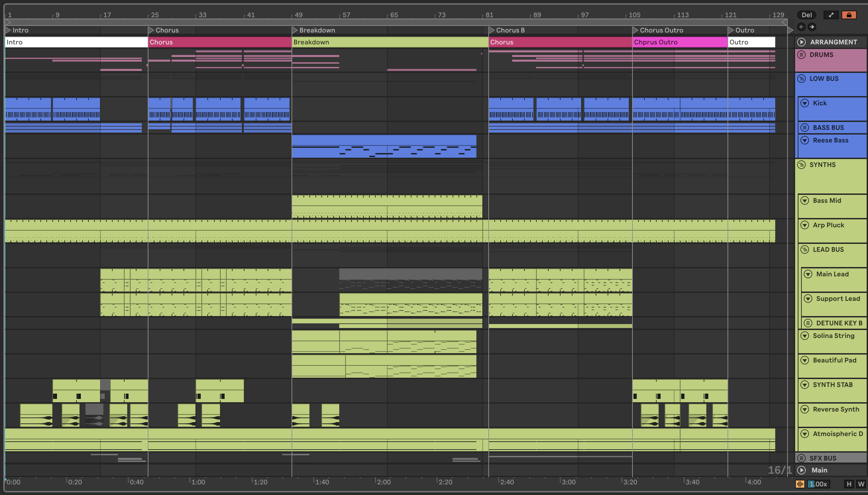Toggle the orange waveform view icon
The height and width of the screenshot is (495, 868).
(x=800, y=484)
